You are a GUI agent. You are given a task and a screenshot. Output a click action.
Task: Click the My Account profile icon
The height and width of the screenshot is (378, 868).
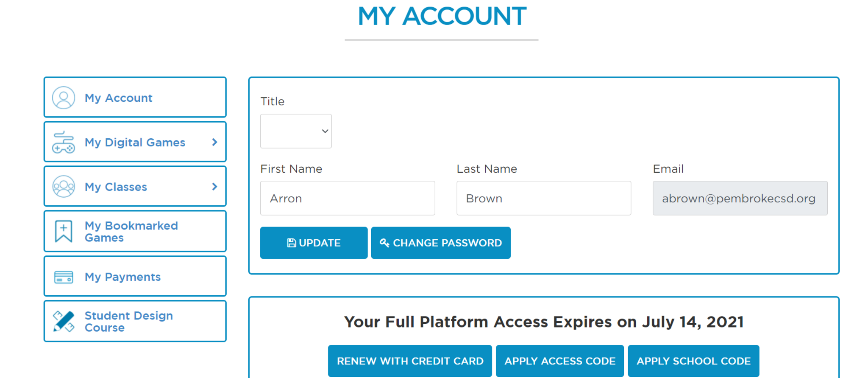[64, 98]
